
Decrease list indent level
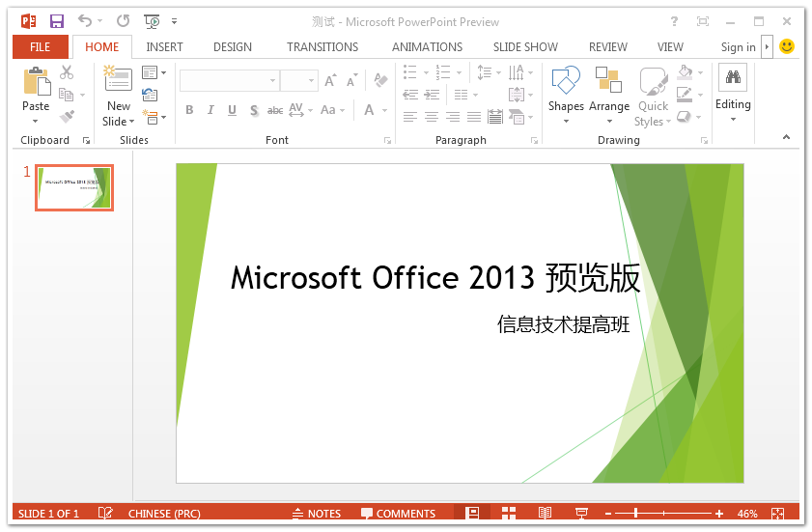410,95
